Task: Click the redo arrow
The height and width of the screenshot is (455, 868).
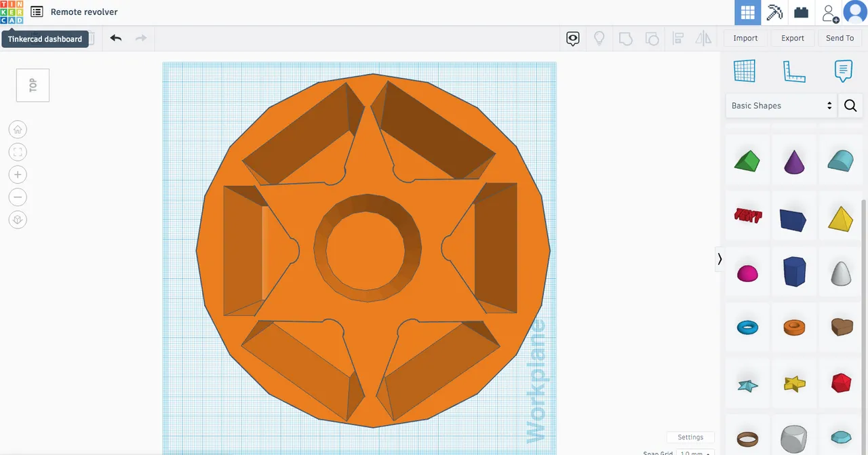Action: tap(141, 38)
